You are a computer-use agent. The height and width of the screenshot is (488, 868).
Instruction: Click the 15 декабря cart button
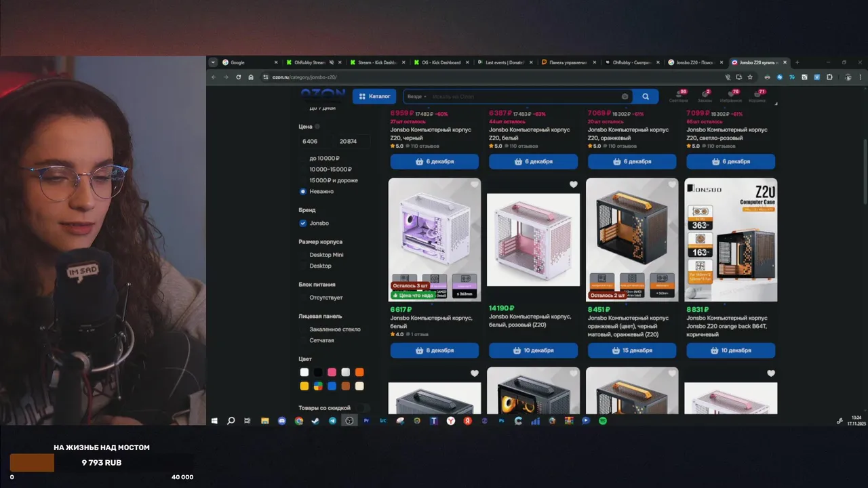tap(632, 350)
